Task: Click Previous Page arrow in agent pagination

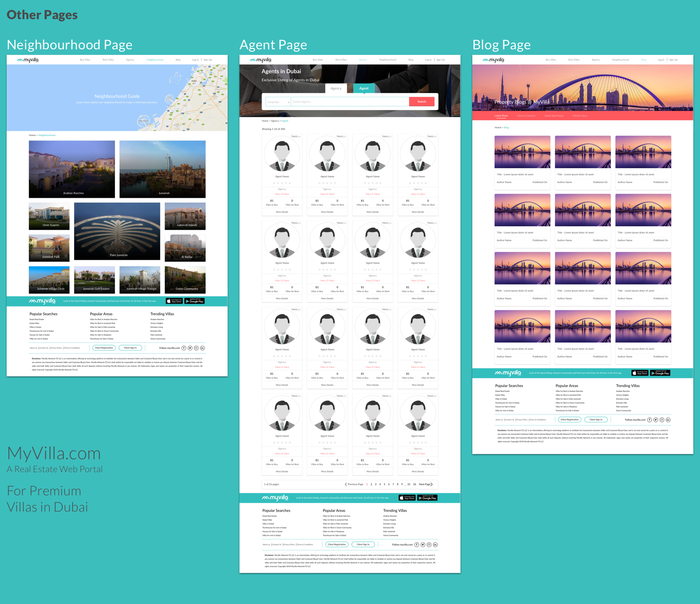Action: (346, 484)
